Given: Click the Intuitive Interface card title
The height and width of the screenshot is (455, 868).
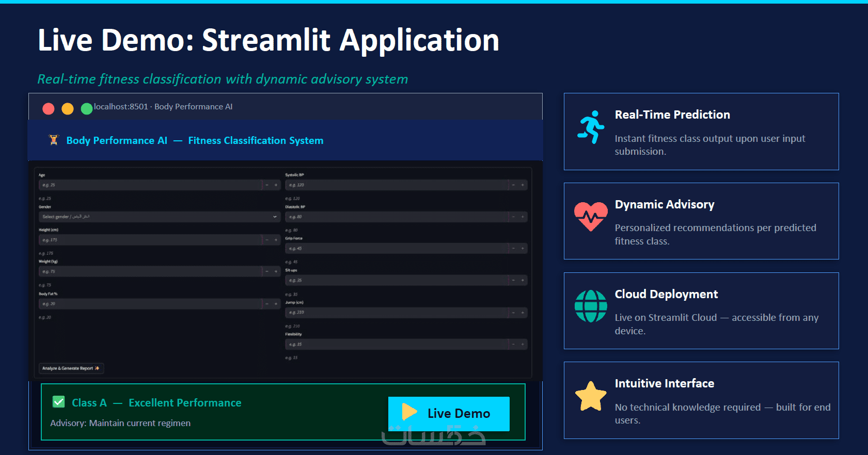Looking at the screenshot, I should 665,383.
